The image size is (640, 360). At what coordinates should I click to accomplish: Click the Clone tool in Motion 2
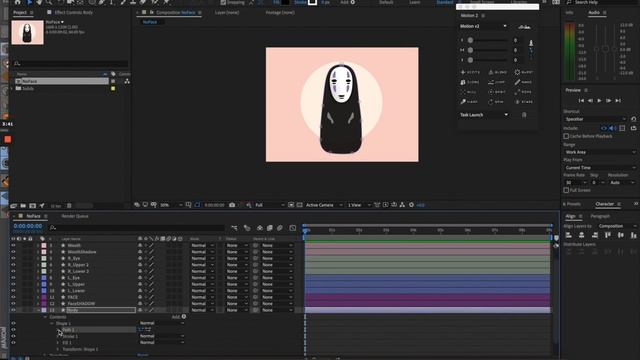coord(470,82)
